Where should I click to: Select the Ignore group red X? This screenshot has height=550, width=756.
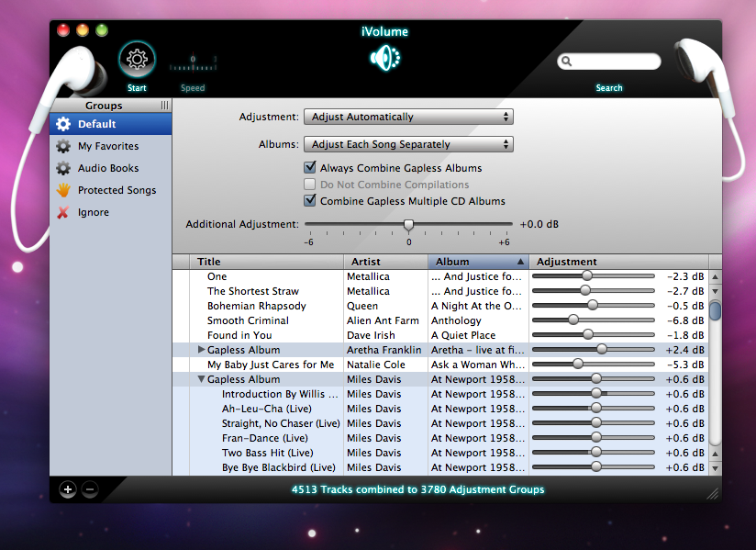[62, 212]
